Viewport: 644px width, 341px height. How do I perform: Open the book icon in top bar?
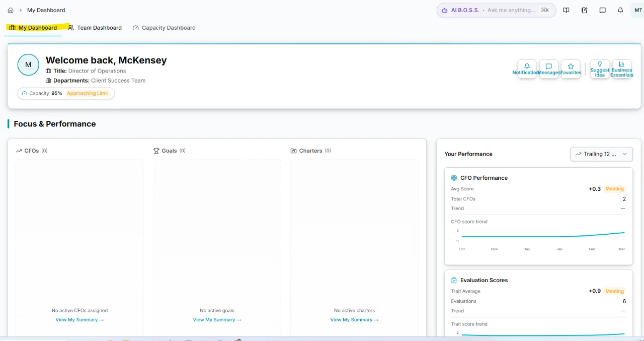click(566, 10)
